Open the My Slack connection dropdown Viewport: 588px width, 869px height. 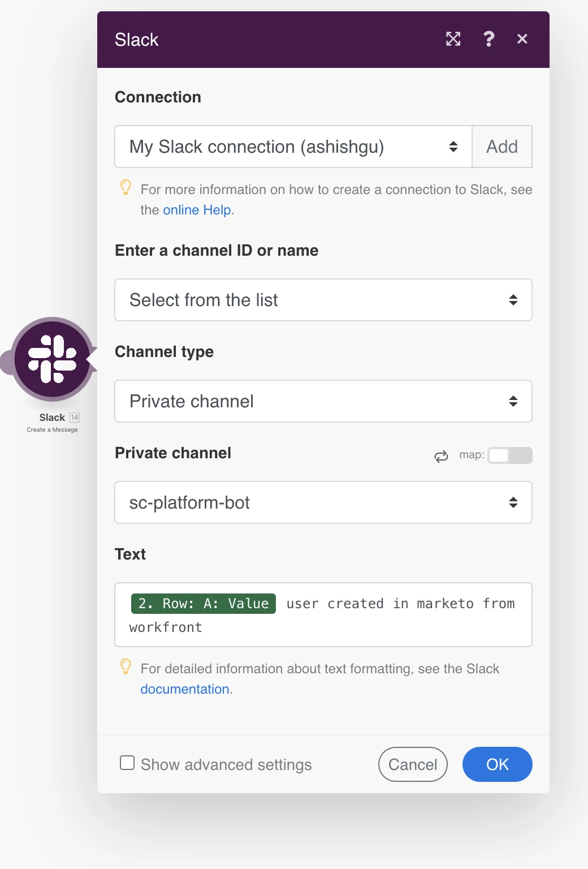[x=293, y=147]
